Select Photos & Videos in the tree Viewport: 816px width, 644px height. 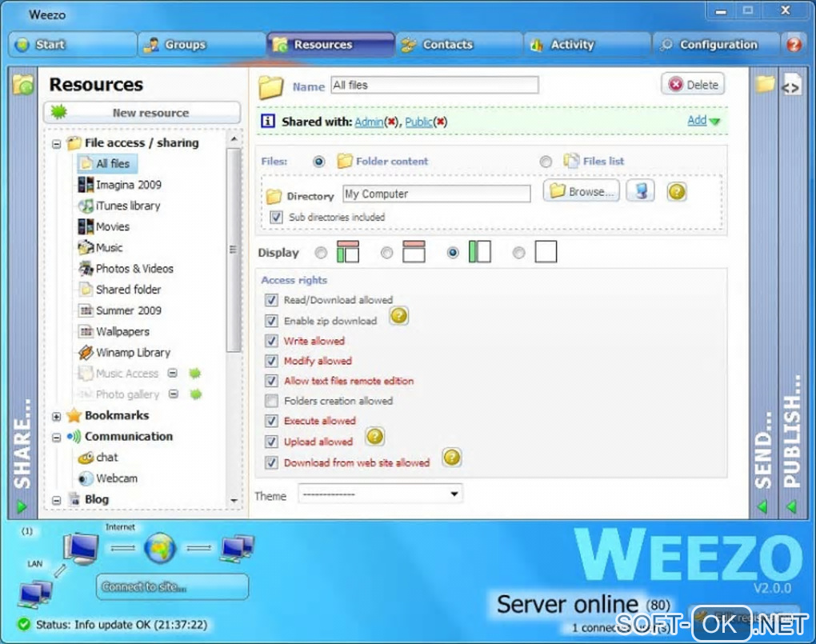point(126,269)
